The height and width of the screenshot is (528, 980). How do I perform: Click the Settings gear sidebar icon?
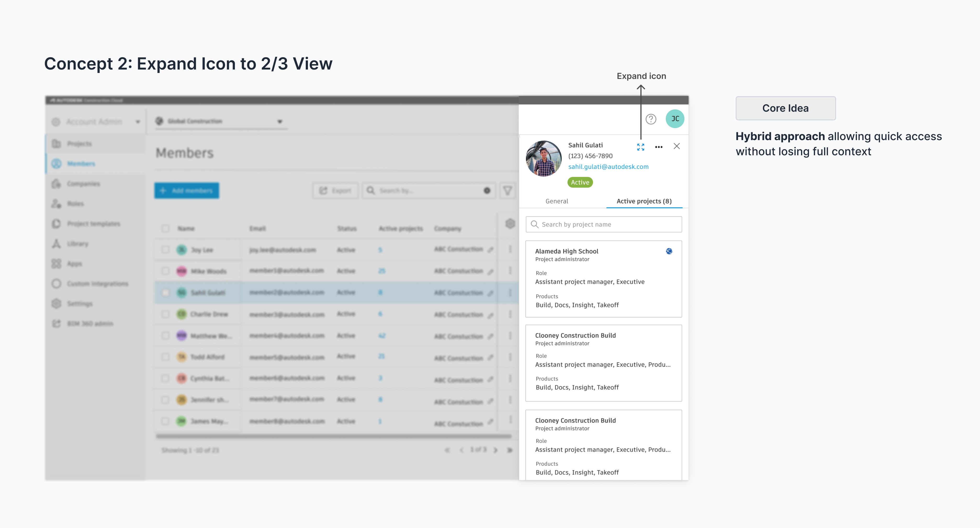(x=56, y=303)
